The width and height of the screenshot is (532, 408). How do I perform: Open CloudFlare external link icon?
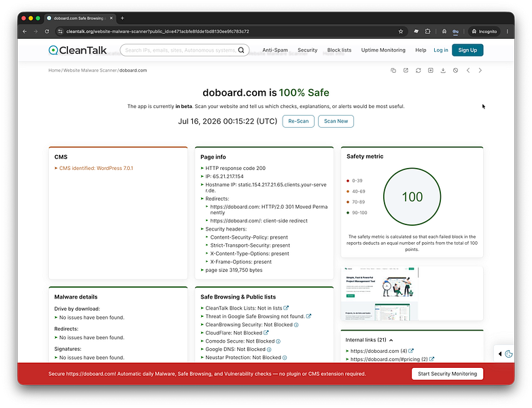pos(266,333)
